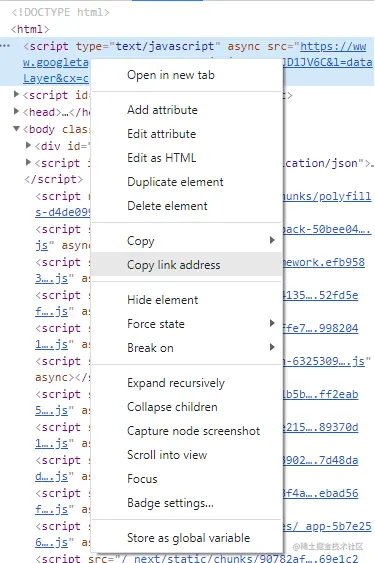
Task: Open the Force state submenu
Action: click(186, 324)
